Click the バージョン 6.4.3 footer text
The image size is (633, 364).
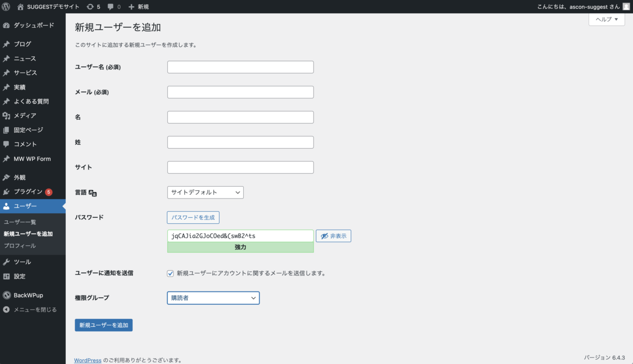[604, 358]
